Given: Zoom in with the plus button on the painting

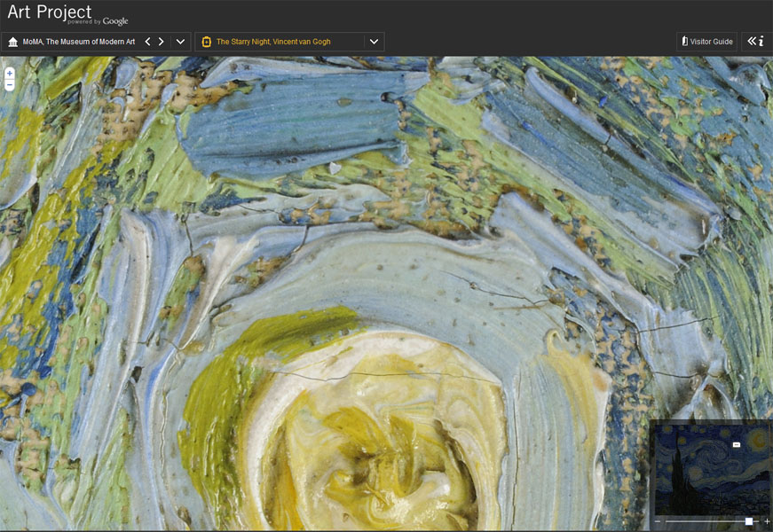Looking at the screenshot, I should (10, 74).
